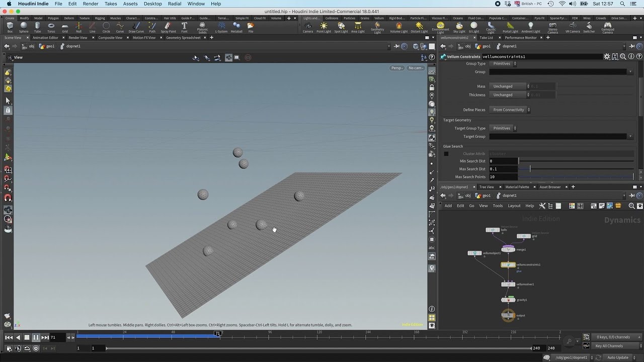Click the Auto Update button
This screenshot has width=644, height=362.
pyautogui.click(x=617, y=357)
